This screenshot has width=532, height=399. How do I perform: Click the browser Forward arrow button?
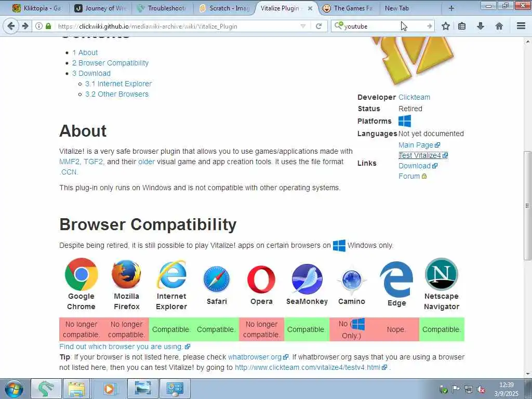click(25, 26)
